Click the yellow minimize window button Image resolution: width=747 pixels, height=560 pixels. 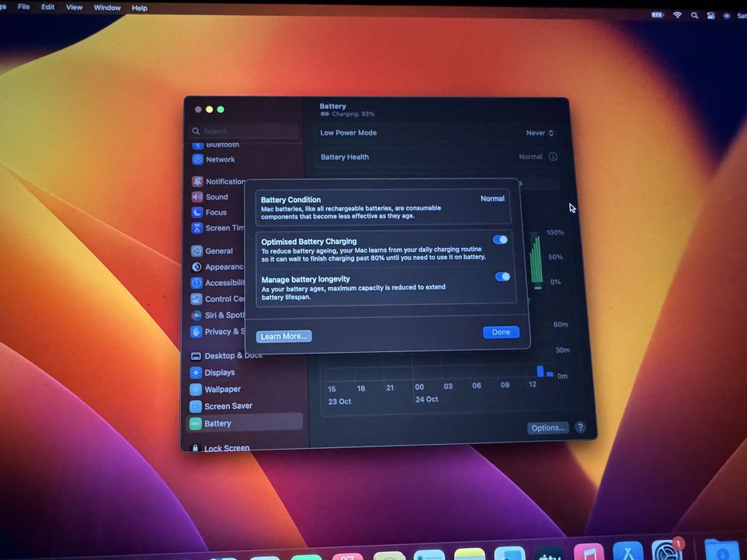pyautogui.click(x=209, y=110)
